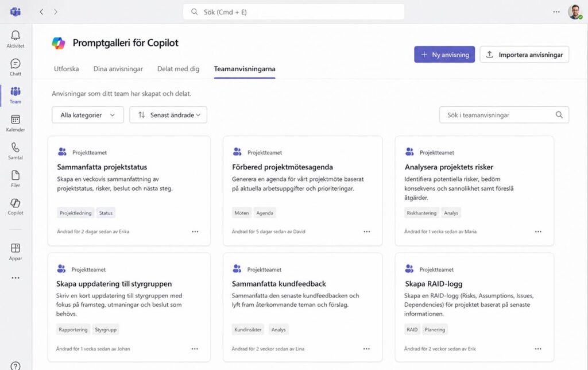Click the Möten tag

(x=242, y=213)
